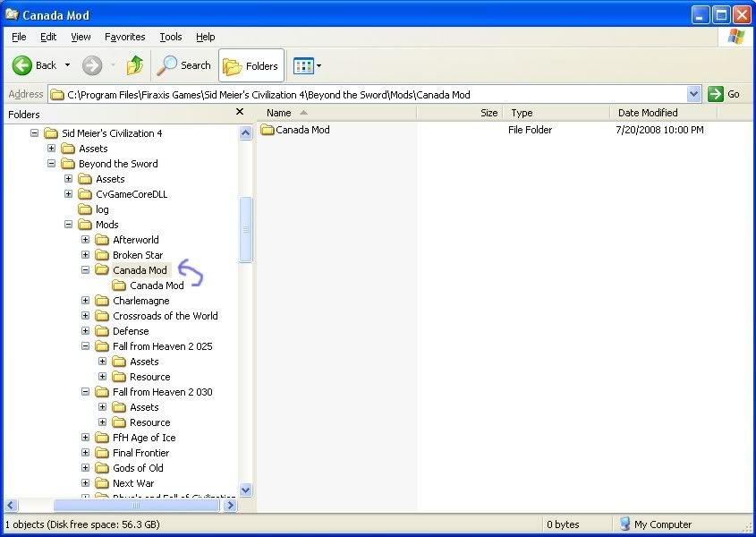Select the Crossroads of the World folder icon
Viewport: 756px width, 537px height.
click(102, 316)
